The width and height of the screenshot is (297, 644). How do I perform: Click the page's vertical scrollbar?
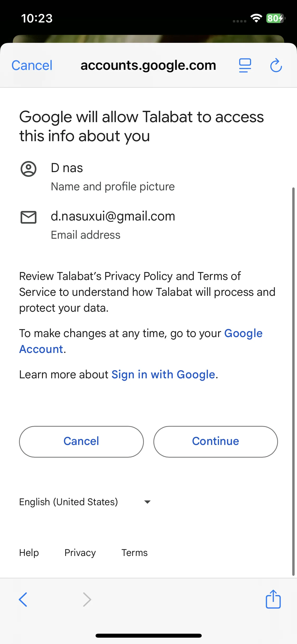(x=293, y=381)
